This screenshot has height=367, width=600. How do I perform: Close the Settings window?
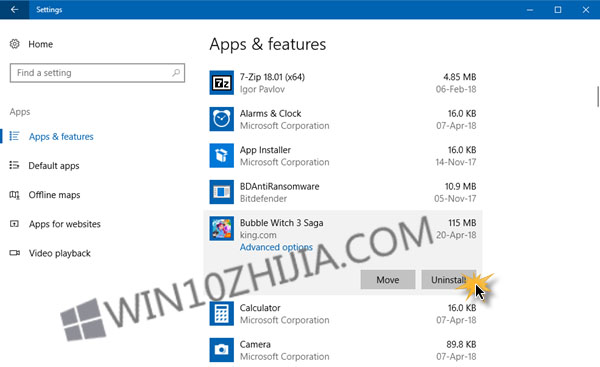click(586, 10)
